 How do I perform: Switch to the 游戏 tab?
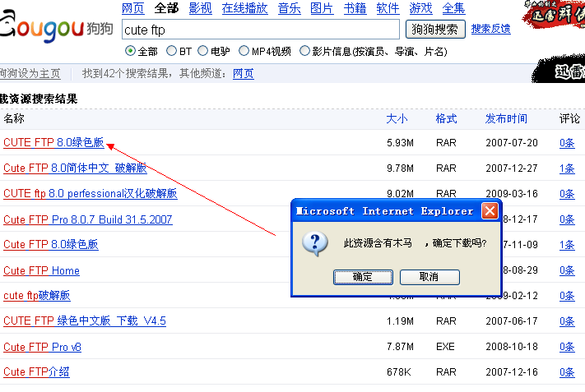(420, 8)
